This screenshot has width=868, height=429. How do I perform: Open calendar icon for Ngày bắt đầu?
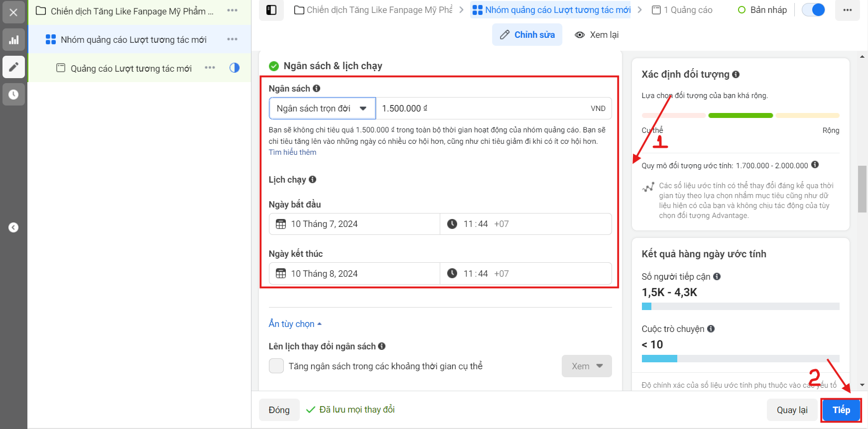(281, 224)
